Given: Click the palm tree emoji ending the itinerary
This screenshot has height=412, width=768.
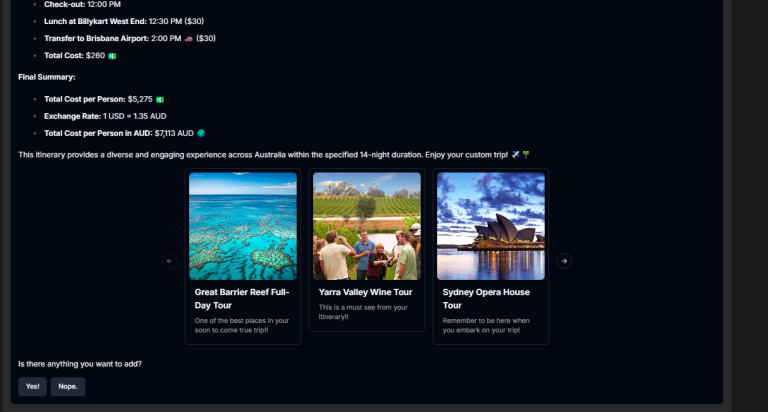Looking at the screenshot, I should point(526,155).
